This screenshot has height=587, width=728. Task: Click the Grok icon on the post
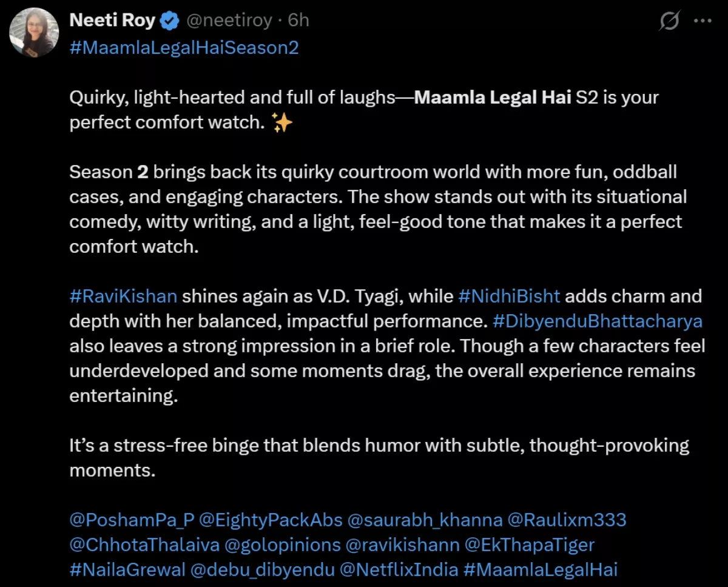pyautogui.click(x=669, y=21)
